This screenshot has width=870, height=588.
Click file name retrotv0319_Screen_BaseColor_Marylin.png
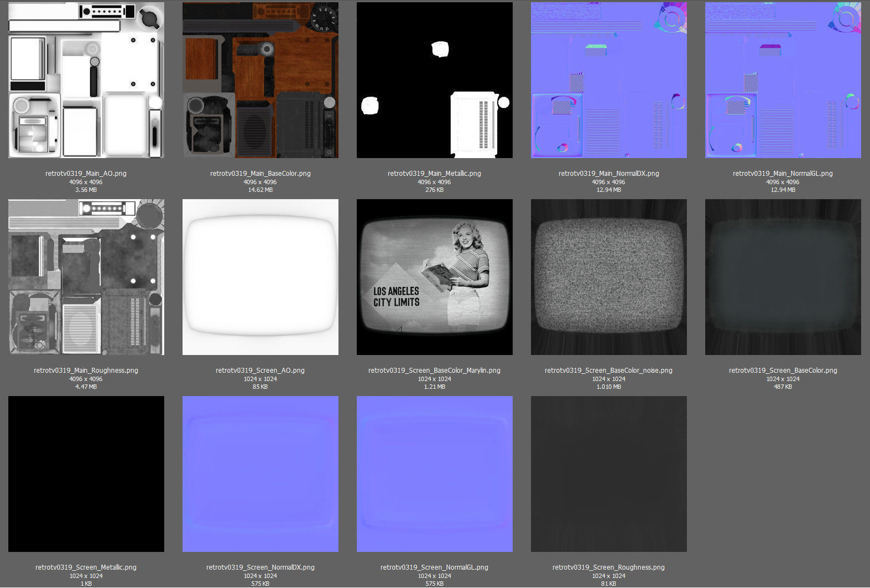tap(434, 371)
